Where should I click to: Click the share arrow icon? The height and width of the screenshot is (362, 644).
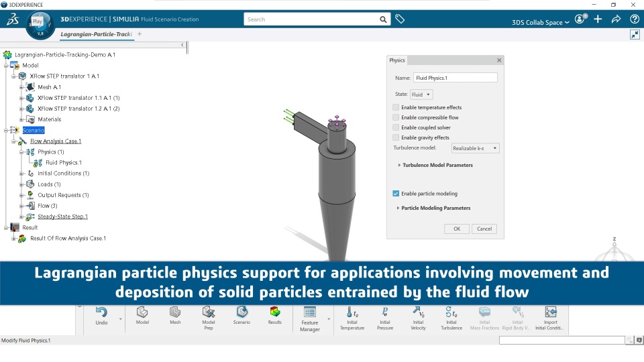(x=616, y=19)
